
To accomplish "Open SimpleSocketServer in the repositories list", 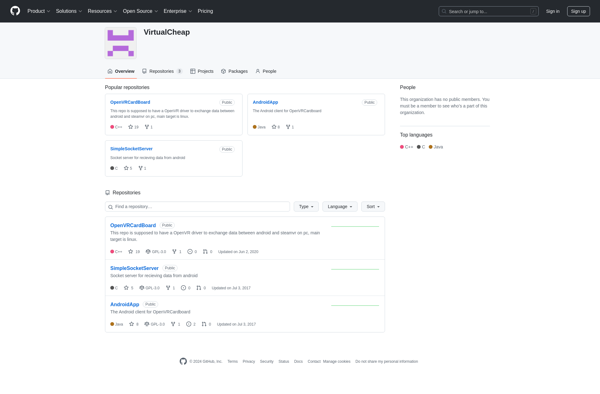I will coord(134,268).
